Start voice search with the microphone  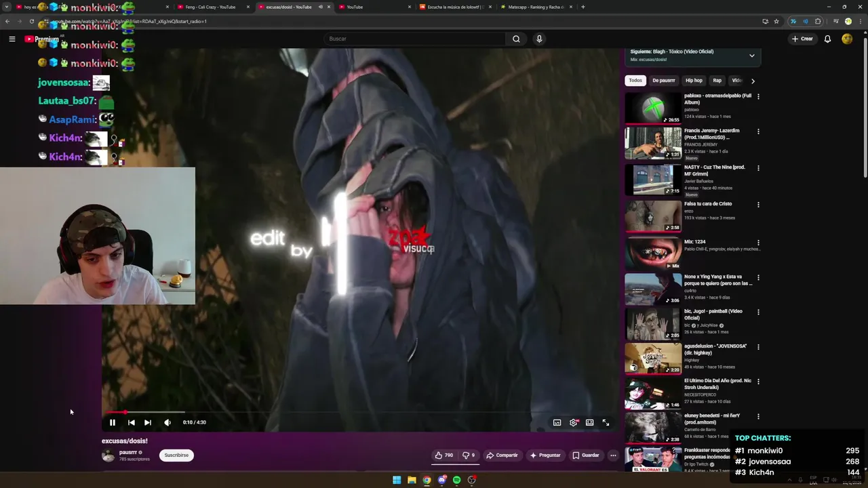coord(539,39)
